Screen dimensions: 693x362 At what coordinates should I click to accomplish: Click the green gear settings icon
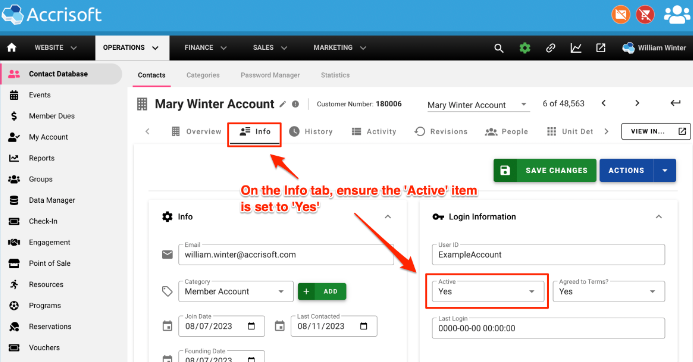point(525,48)
